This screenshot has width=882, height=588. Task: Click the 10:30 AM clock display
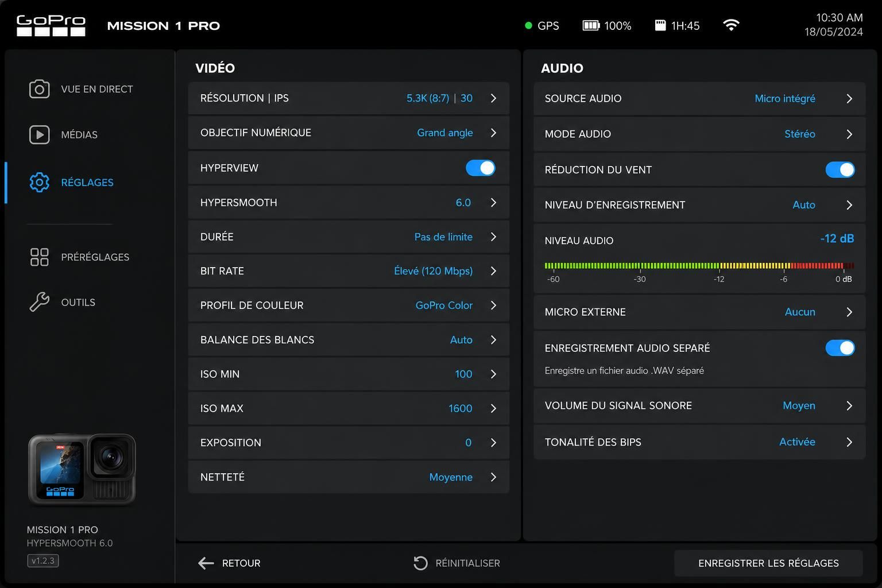839,18
